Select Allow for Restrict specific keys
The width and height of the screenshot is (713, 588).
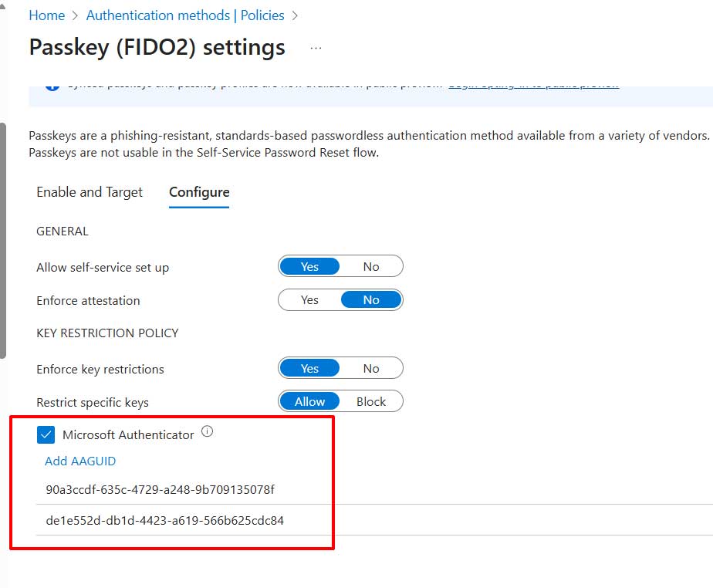pyautogui.click(x=309, y=402)
